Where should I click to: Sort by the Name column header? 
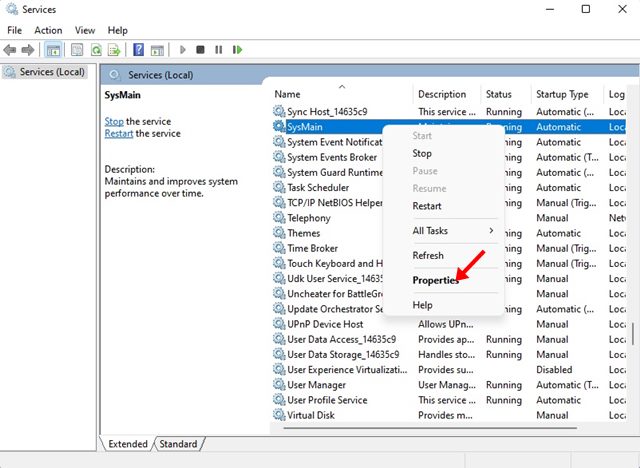pyautogui.click(x=342, y=94)
